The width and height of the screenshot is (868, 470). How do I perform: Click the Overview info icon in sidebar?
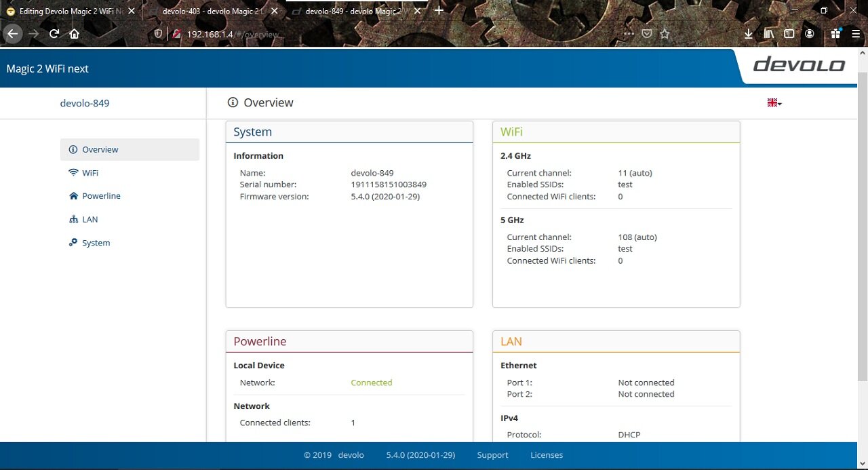point(73,149)
